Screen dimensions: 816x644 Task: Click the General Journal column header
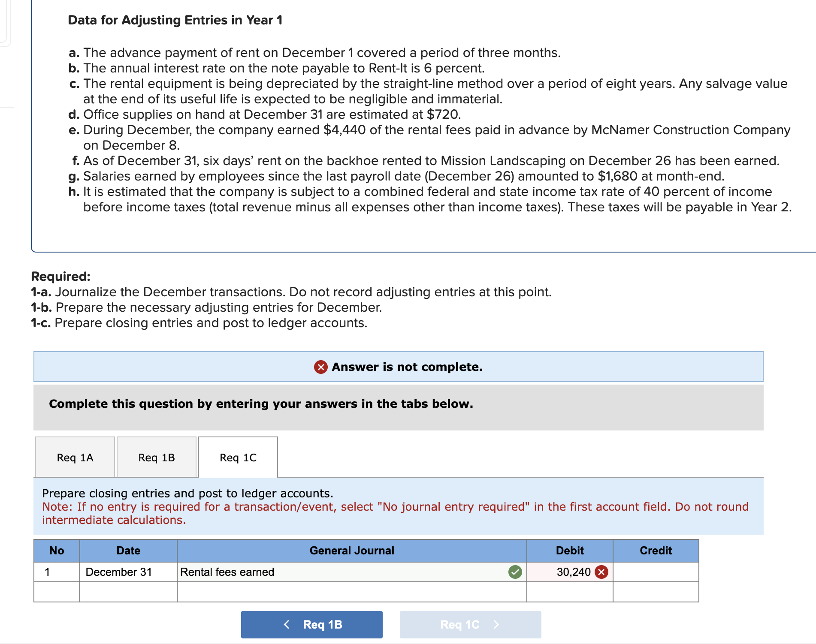[352, 551]
